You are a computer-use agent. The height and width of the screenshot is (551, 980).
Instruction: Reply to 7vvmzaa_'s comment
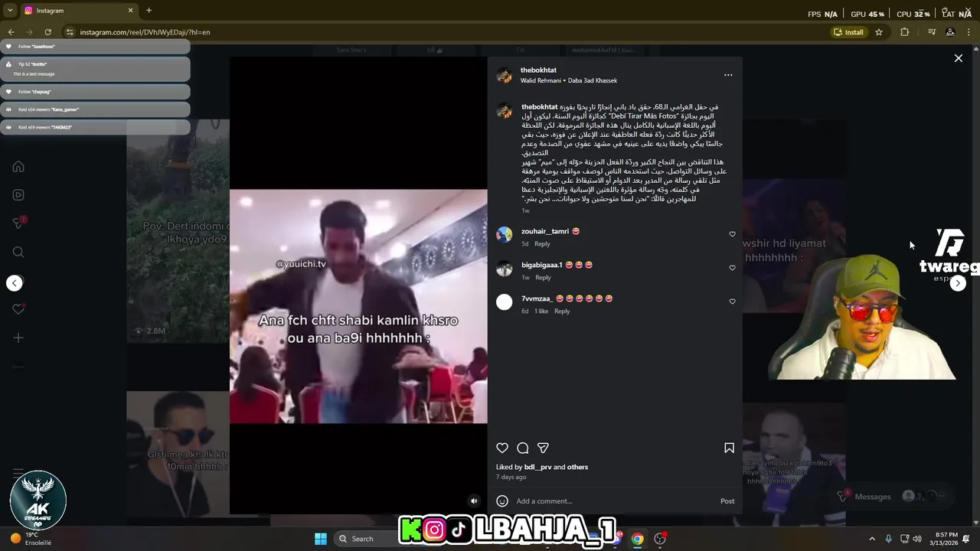point(562,311)
